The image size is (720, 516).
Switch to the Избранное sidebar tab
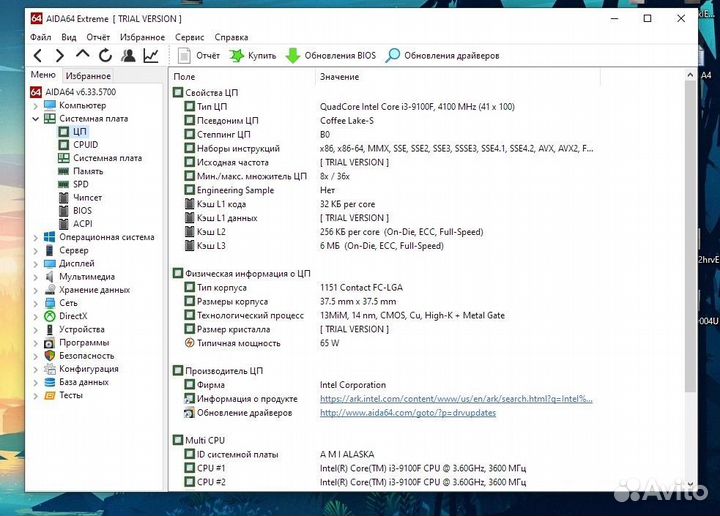coord(88,76)
